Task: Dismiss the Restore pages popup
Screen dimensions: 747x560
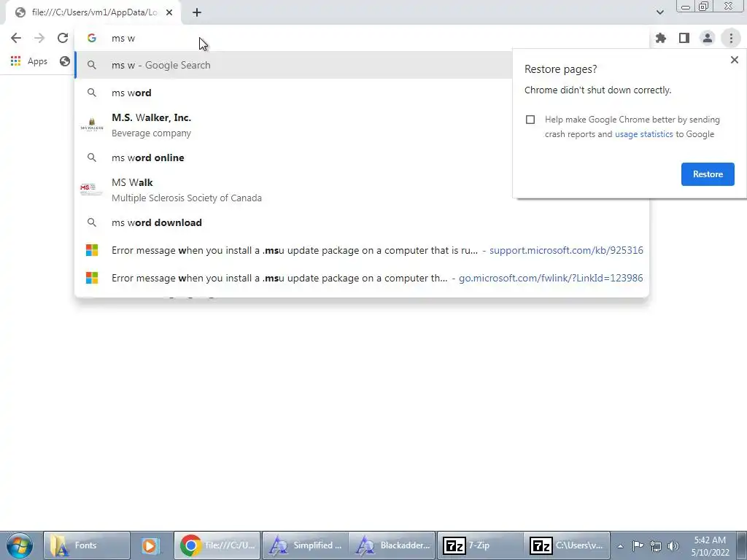Action: pyautogui.click(x=734, y=60)
